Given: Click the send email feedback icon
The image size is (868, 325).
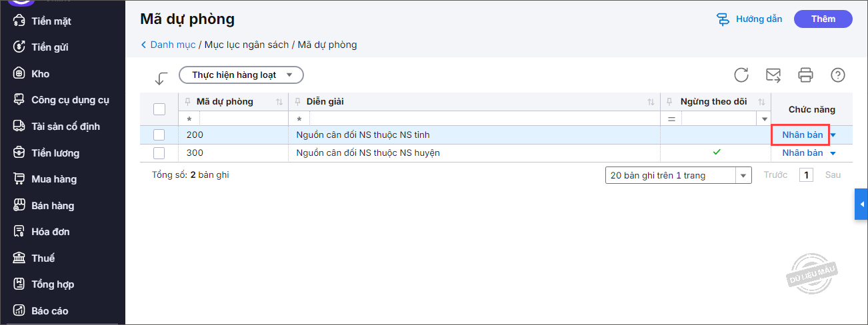Looking at the screenshot, I should 773,75.
